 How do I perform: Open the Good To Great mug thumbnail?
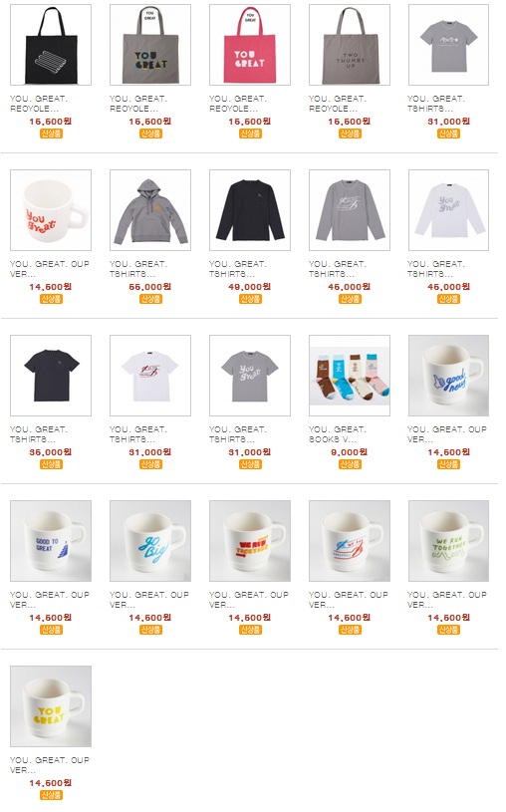tap(51, 541)
